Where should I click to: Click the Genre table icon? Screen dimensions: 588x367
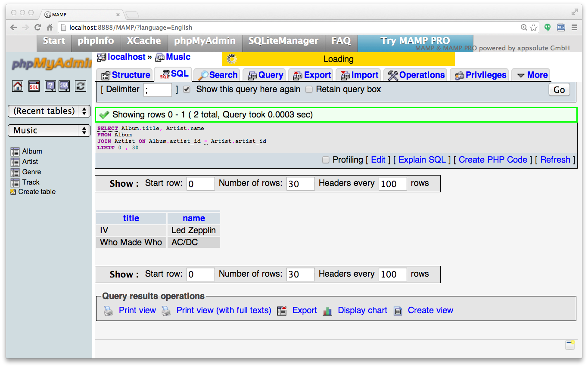tap(15, 173)
